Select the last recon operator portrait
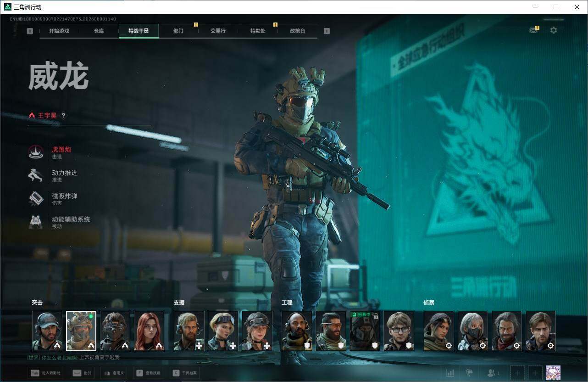The width and height of the screenshot is (588, 382). (540, 331)
